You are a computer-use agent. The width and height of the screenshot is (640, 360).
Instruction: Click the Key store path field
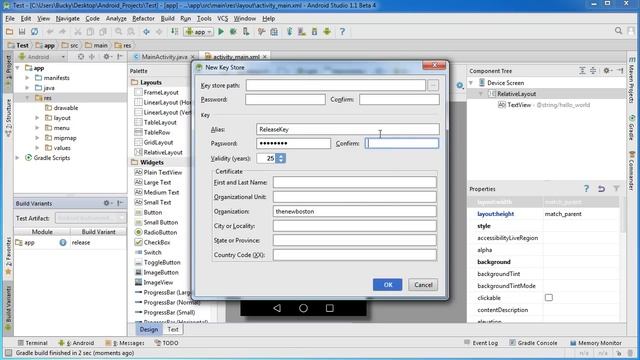[x=336, y=85]
